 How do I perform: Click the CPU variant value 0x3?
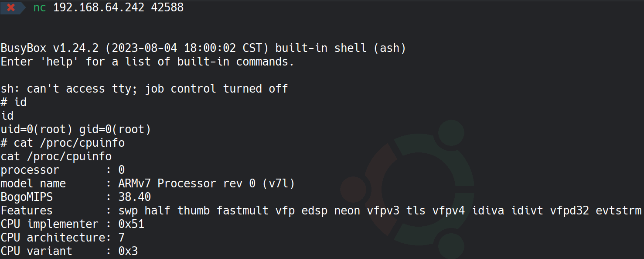click(x=128, y=251)
